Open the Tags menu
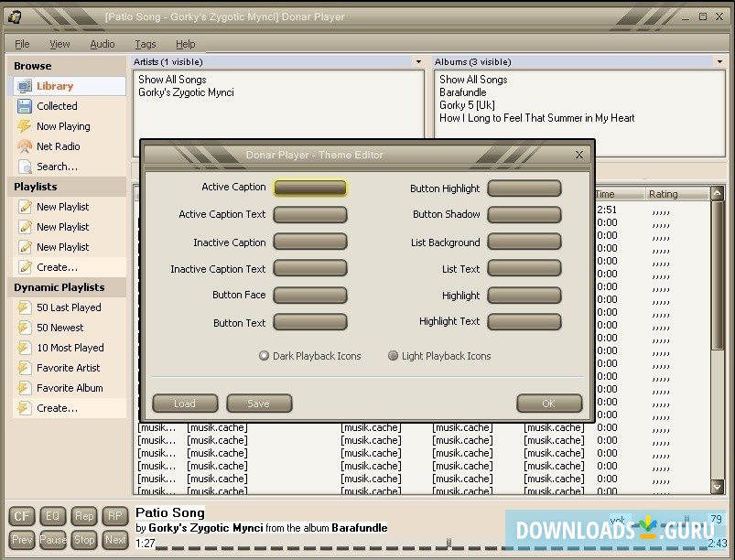735x560 pixels. 144,43
